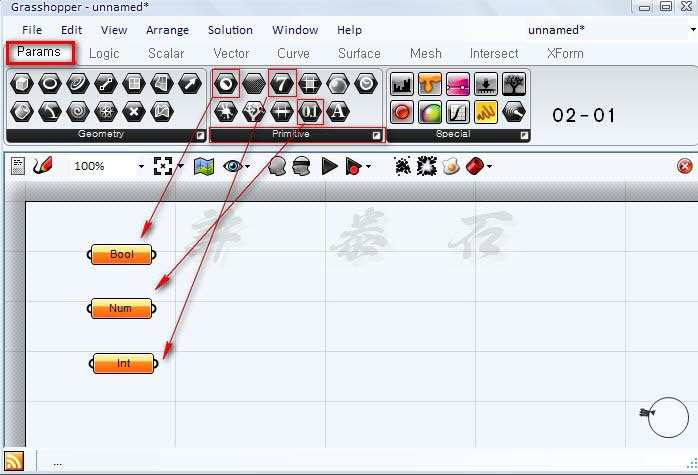Select the download arrow icon in Special

(x=486, y=84)
